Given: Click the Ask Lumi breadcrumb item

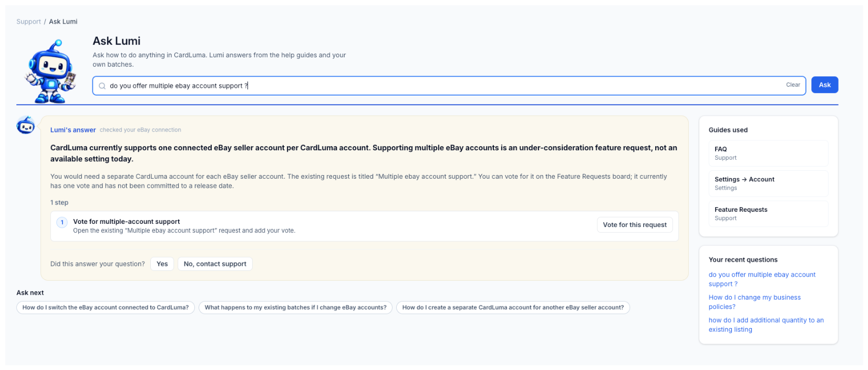Looking at the screenshot, I should point(63,22).
